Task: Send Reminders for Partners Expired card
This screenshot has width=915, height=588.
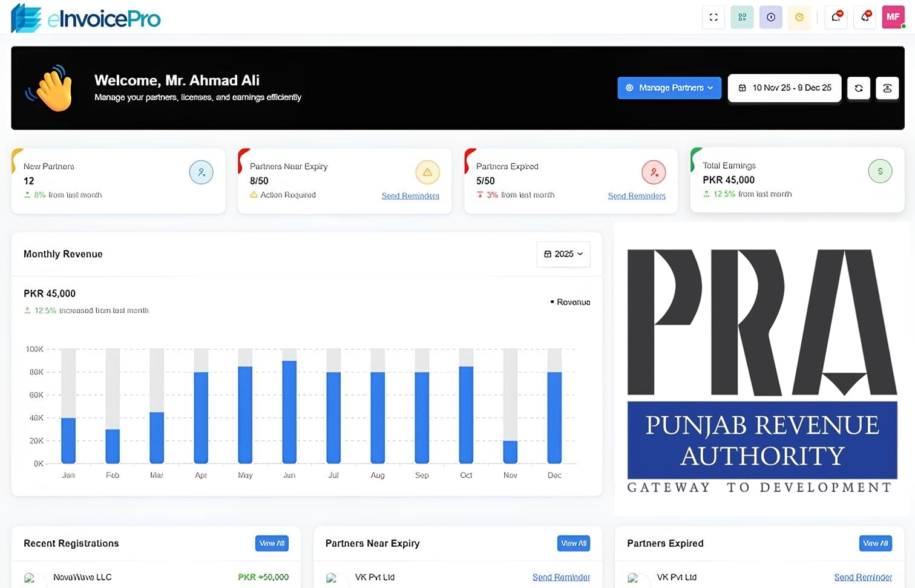Action: coord(637,196)
